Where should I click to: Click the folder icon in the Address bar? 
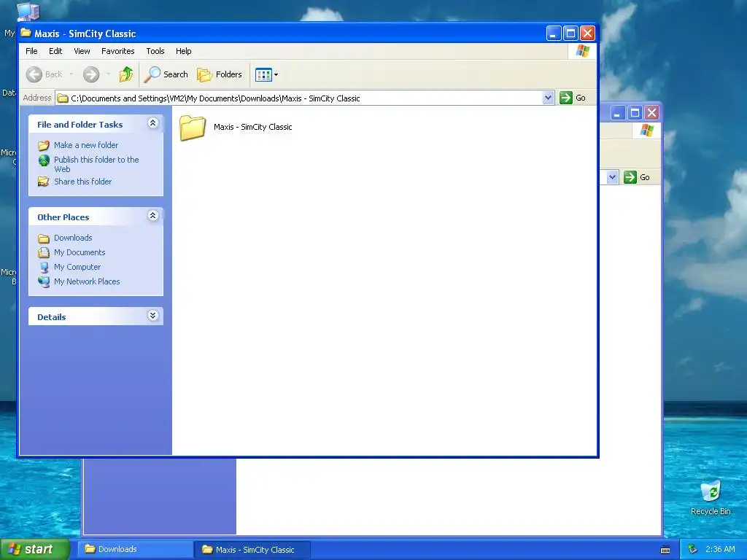pos(63,98)
